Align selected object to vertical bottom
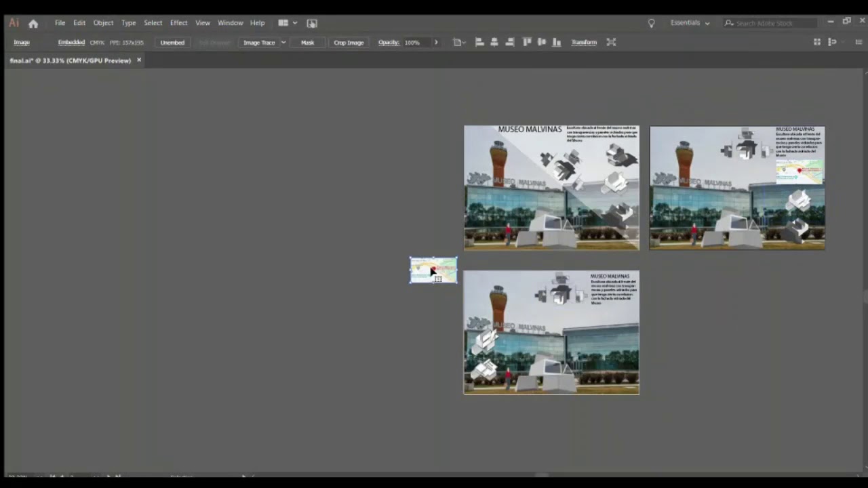Viewport: 868px width, 488px height. 557,42
